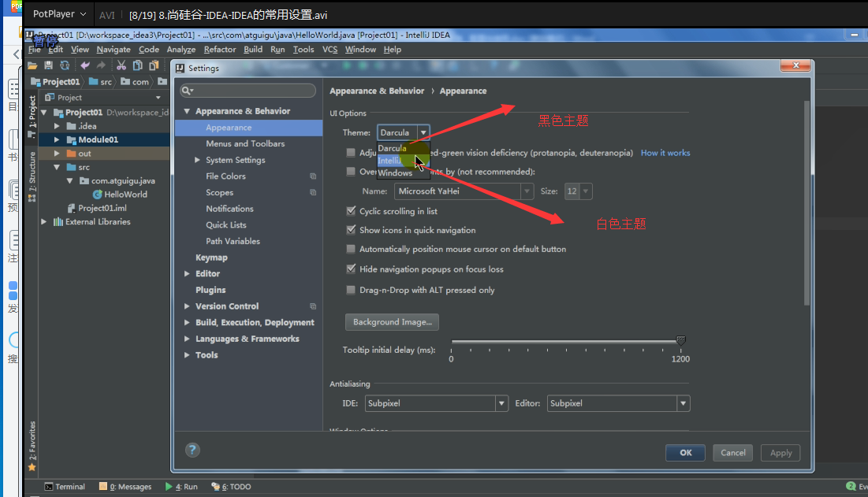868x497 pixels.
Task: Open the Messages tool window
Action: pyautogui.click(x=125, y=487)
